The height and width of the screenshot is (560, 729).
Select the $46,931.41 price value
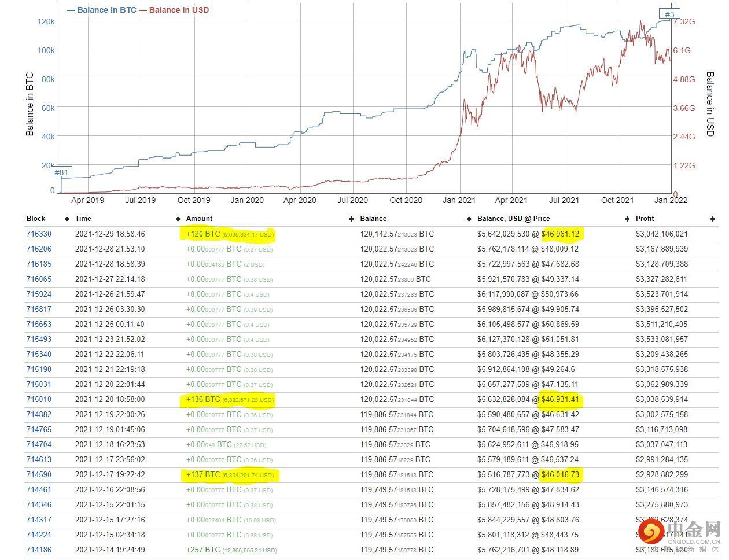[x=560, y=400]
